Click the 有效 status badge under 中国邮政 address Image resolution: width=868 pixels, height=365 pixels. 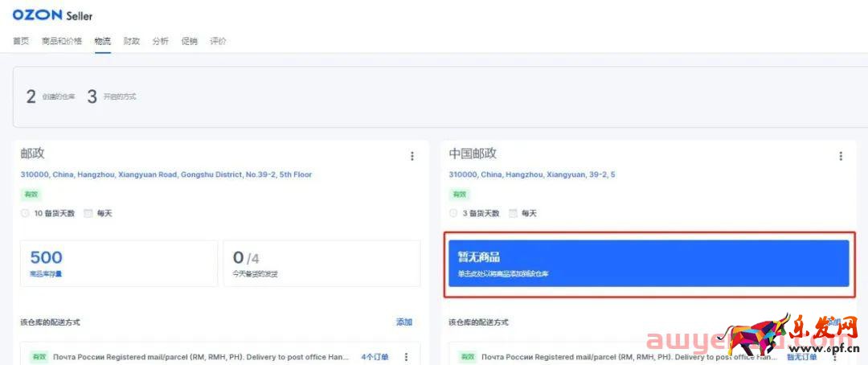pos(460,195)
